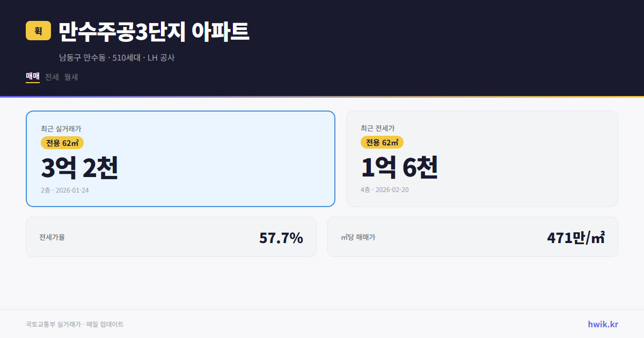Click the 최근 전세가 card
The height and width of the screenshot is (338, 644).
pos(482,158)
